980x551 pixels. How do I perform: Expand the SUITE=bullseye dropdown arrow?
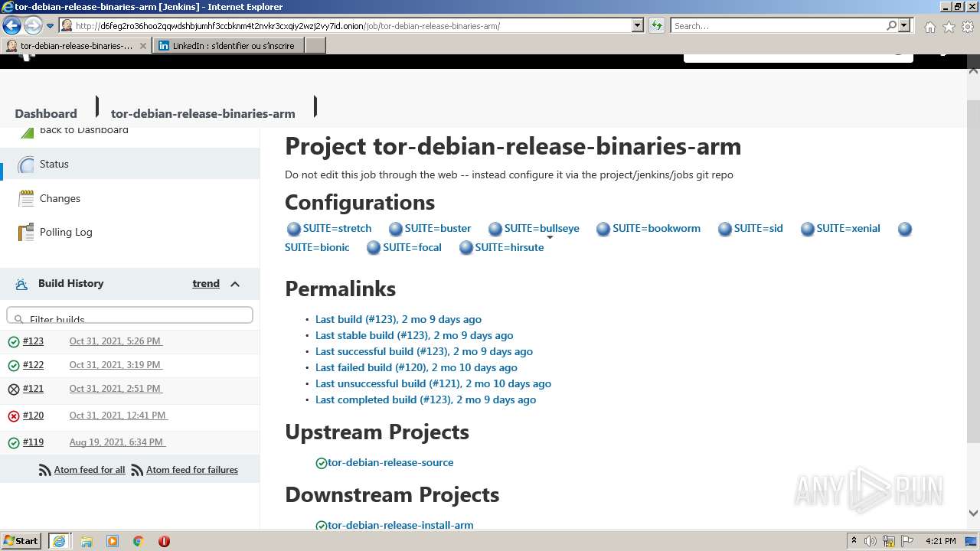tap(550, 238)
